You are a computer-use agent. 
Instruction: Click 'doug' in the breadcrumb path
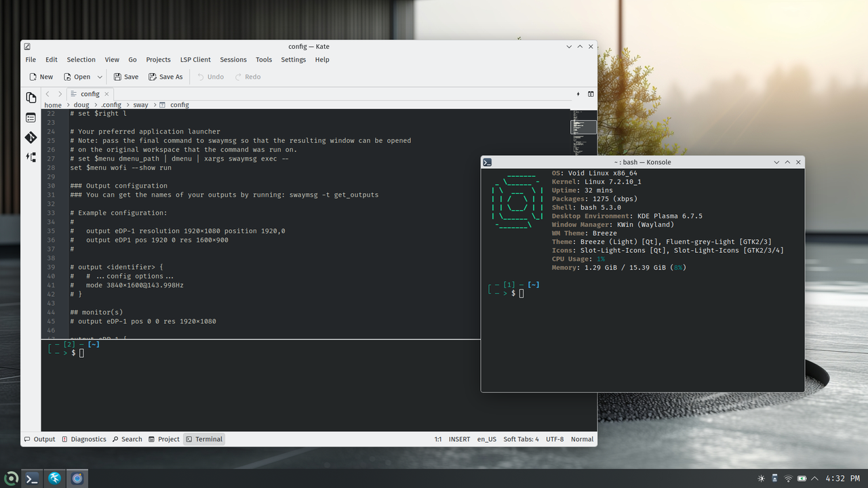pos(81,105)
